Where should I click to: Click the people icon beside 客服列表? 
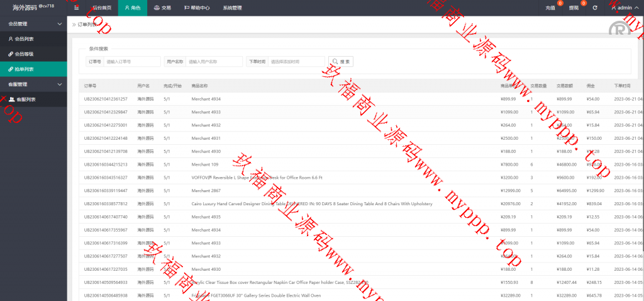point(12,99)
